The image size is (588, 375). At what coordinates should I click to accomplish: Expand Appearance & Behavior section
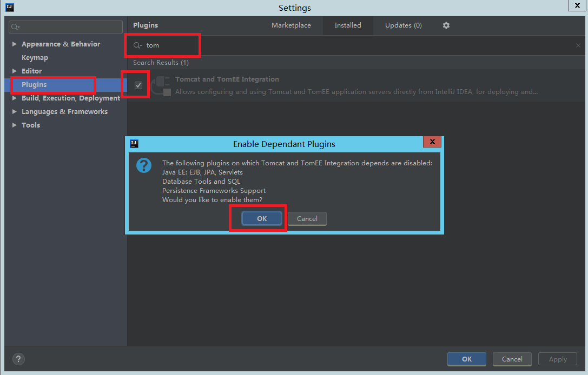(14, 44)
